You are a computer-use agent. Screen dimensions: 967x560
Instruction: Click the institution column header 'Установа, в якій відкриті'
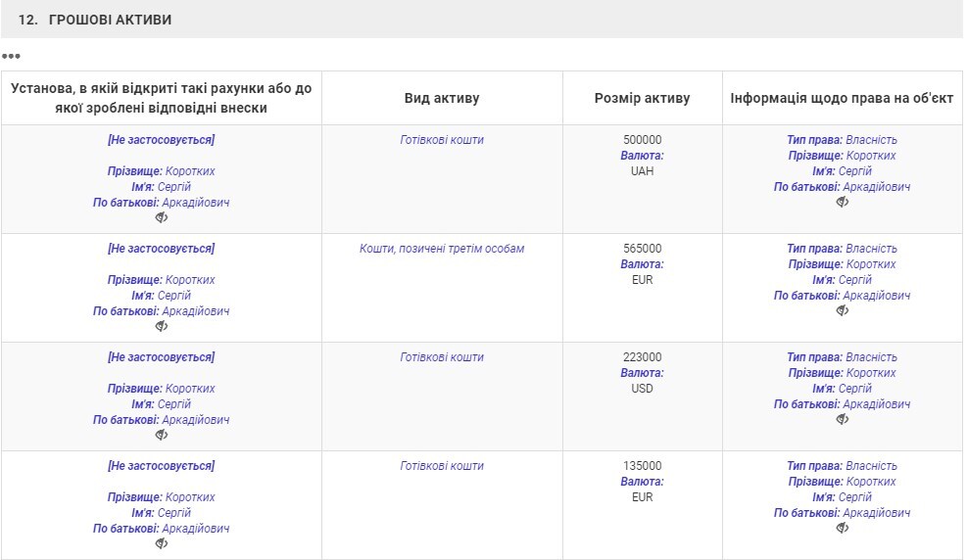tap(162, 98)
